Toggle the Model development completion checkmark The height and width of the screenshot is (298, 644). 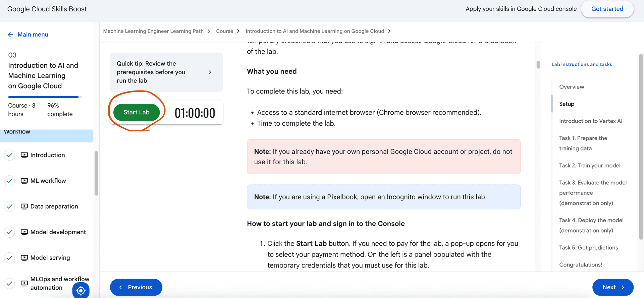[9, 232]
